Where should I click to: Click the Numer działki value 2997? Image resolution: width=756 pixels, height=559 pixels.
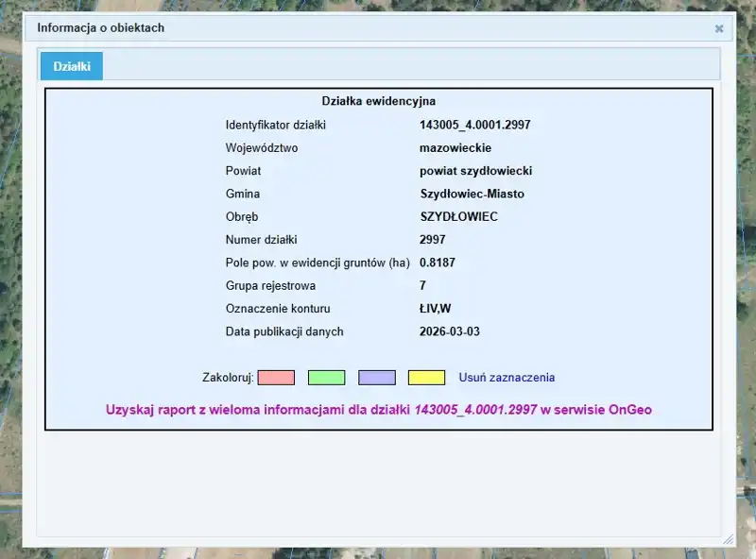pyautogui.click(x=432, y=240)
